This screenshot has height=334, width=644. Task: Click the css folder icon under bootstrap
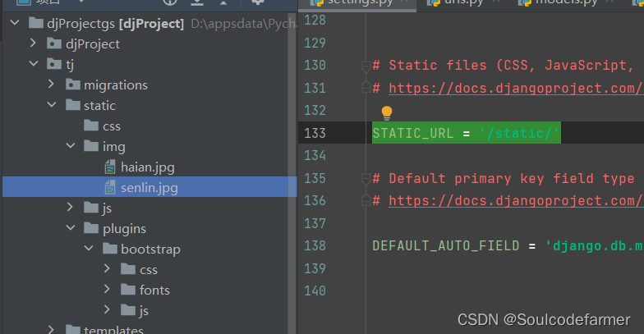click(128, 269)
